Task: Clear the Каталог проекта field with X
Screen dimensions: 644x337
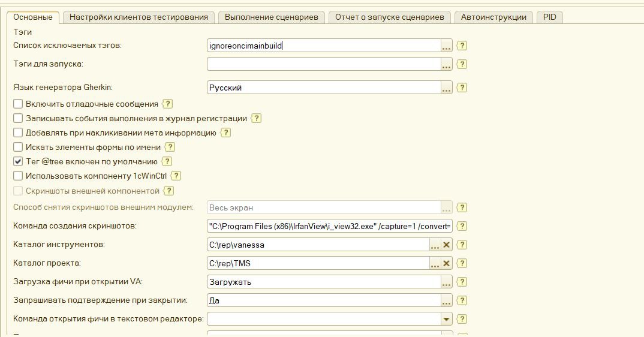Action: 447,263
